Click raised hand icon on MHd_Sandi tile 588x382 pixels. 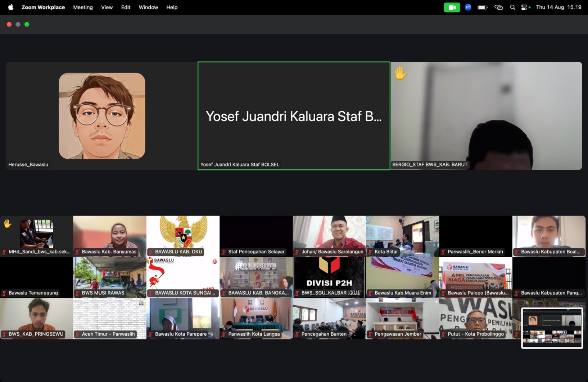click(x=7, y=223)
